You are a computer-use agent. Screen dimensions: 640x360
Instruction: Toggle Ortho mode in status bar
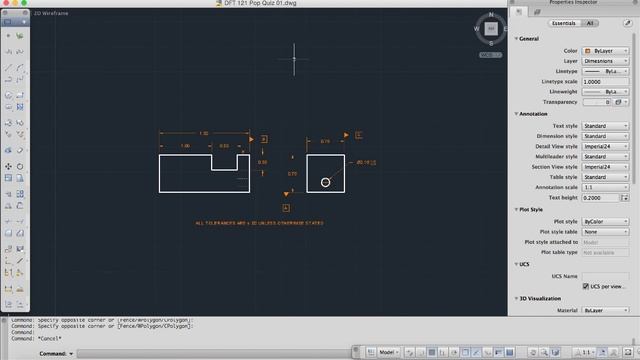(x=443, y=352)
